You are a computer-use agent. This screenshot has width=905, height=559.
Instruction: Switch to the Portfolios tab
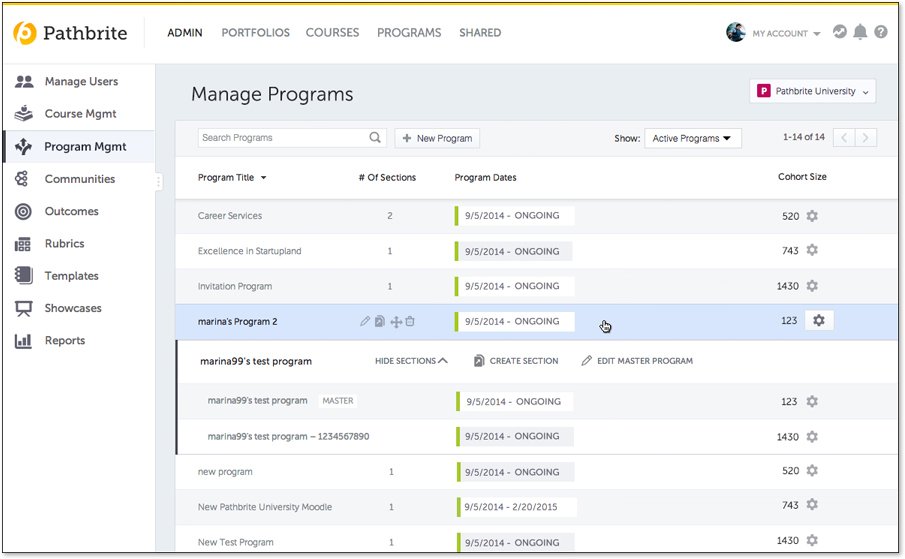click(255, 33)
